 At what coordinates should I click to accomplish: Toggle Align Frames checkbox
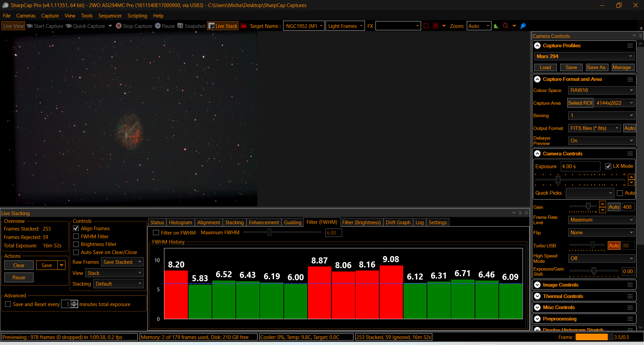(x=76, y=228)
